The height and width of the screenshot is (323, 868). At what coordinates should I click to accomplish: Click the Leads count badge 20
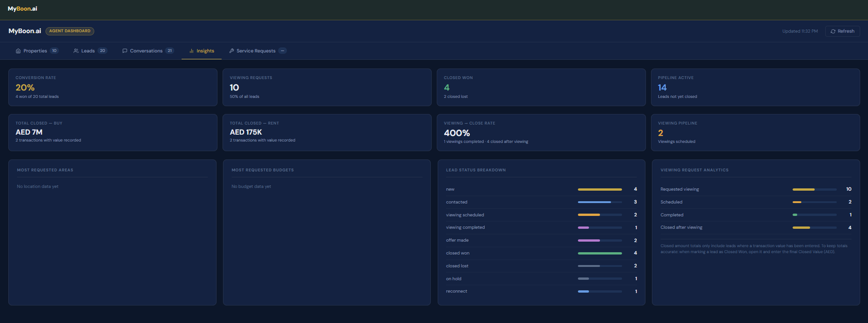(103, 51)
